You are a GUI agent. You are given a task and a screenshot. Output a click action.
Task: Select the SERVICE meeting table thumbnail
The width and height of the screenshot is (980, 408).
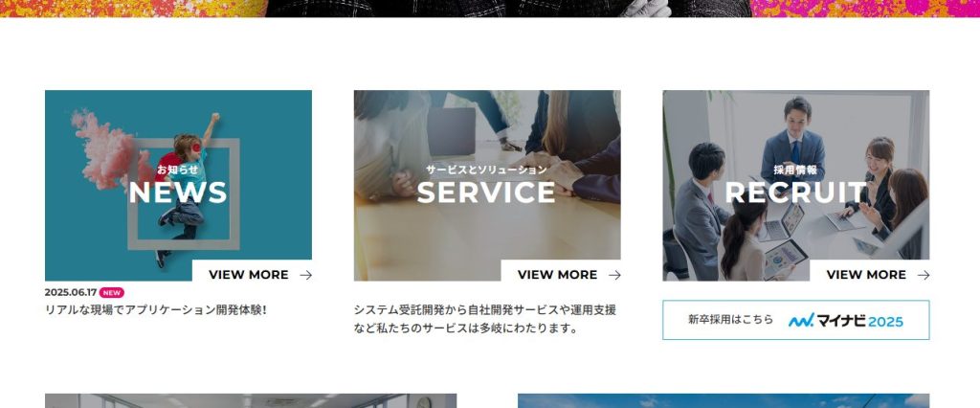coord(487,186)
